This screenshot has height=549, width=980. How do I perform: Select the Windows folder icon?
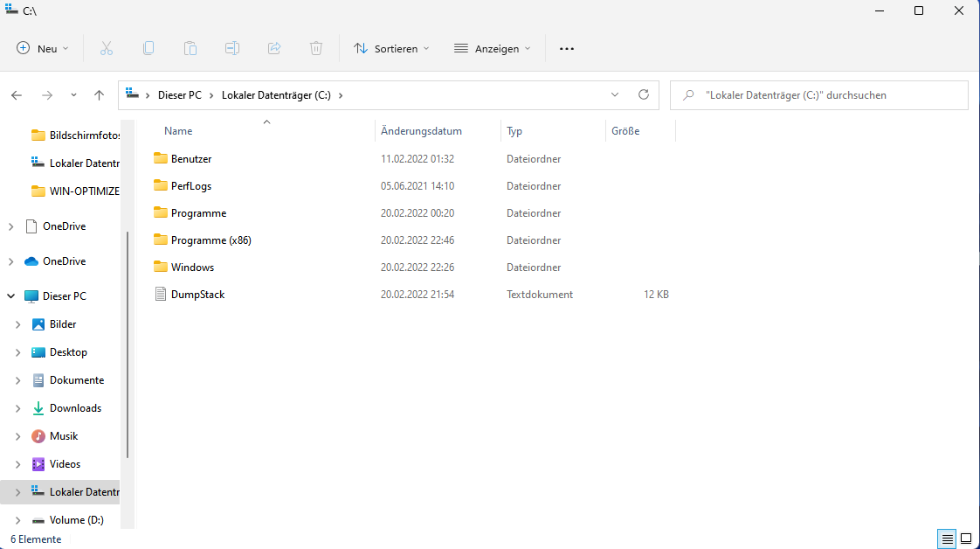pos(161,267)
